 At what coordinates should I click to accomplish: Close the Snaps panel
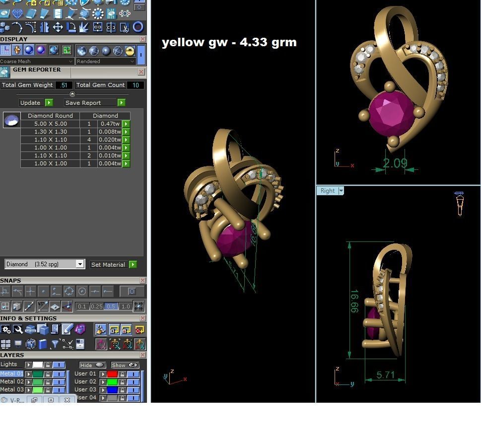(x=142, y=281)
